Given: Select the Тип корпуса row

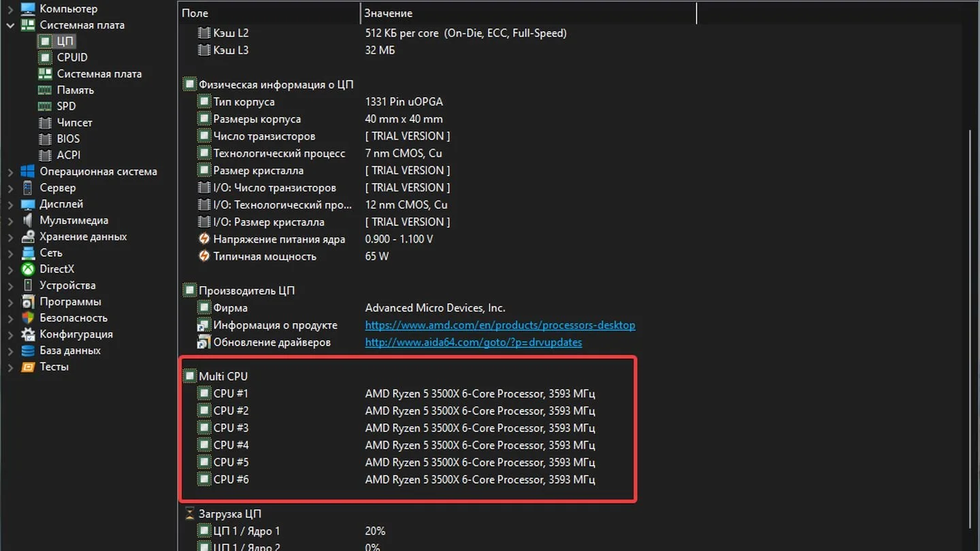Looking at the screenshot, I should [x=320, y=102].
